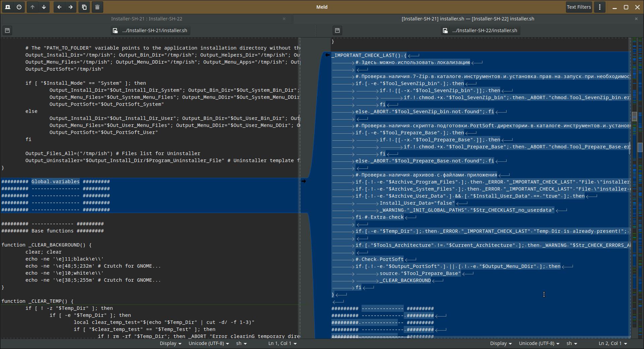644x349 pixels.
Task: Push current change to the left
Action: click(x=59, y=7)
